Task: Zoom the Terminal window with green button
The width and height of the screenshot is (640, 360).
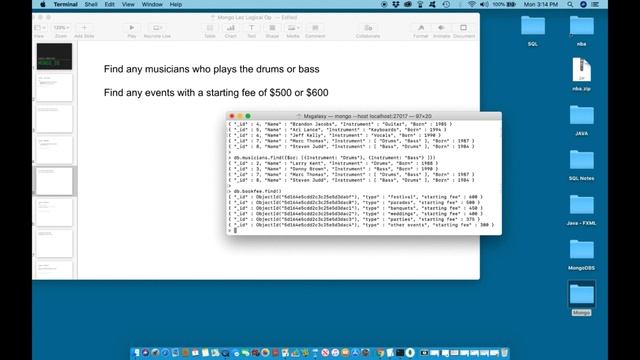Action: click(248, 116)
